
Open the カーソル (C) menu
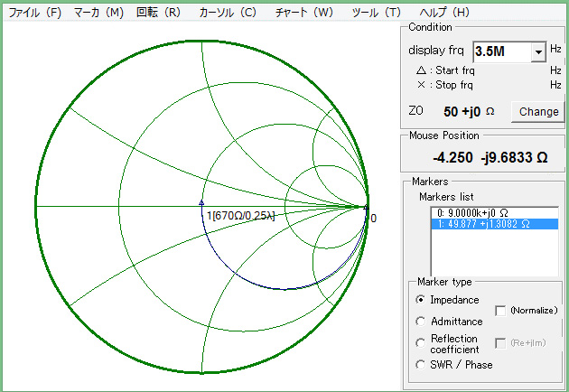point(228,13)
